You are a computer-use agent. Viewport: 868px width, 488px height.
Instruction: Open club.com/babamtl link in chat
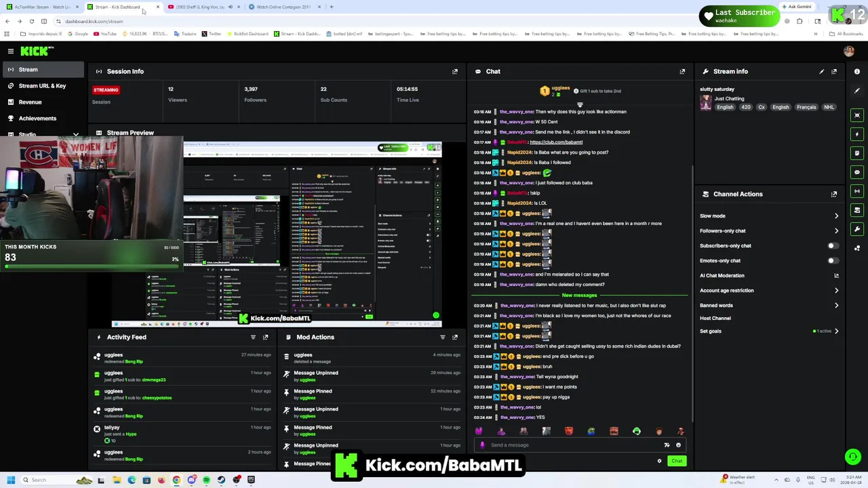coord(556,142)
